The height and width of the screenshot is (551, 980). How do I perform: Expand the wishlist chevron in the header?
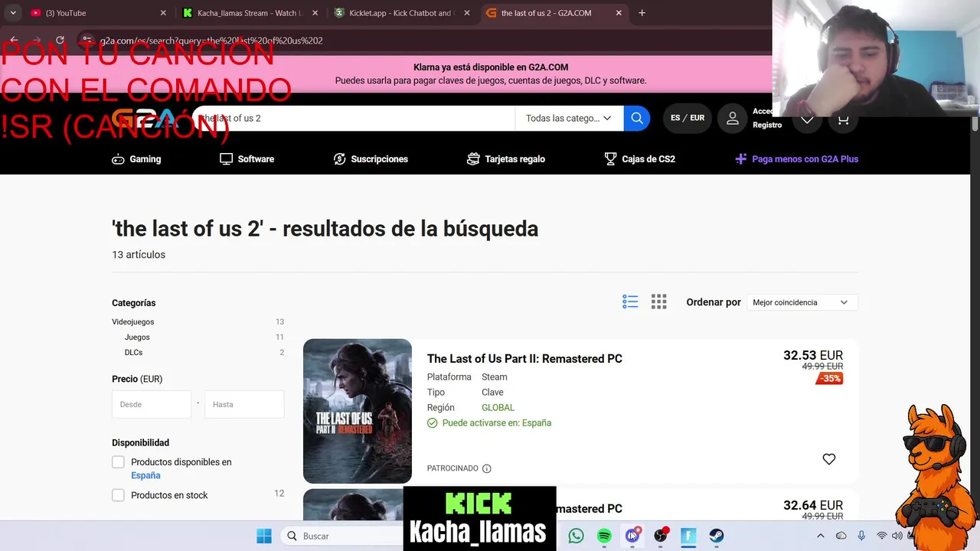(x=807, y=120)
